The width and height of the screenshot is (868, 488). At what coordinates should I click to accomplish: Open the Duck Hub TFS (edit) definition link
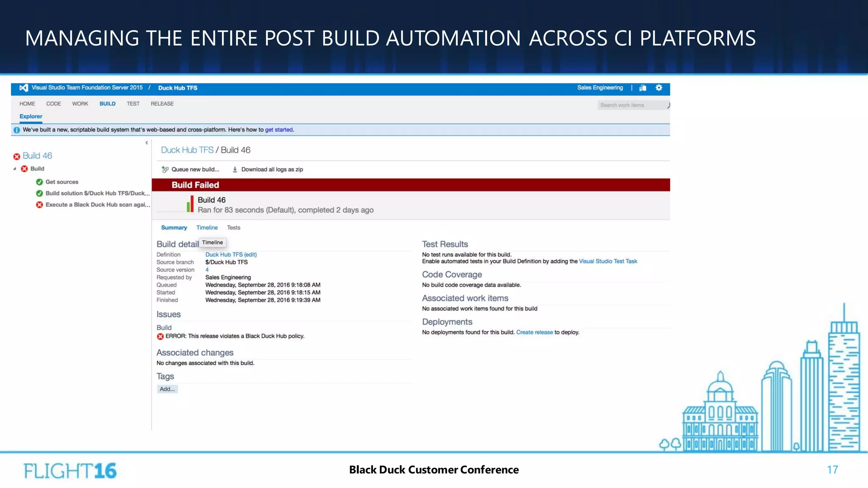point(231,255)
